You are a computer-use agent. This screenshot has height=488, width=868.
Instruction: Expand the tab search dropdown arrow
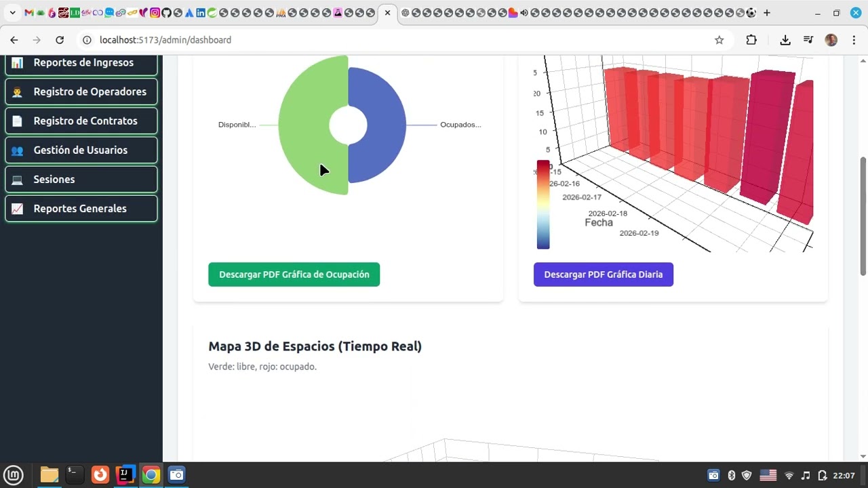[x=12, y=13]
